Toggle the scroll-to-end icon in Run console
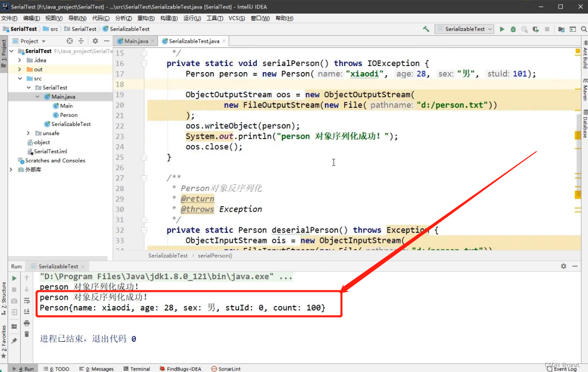 (27, 312)
